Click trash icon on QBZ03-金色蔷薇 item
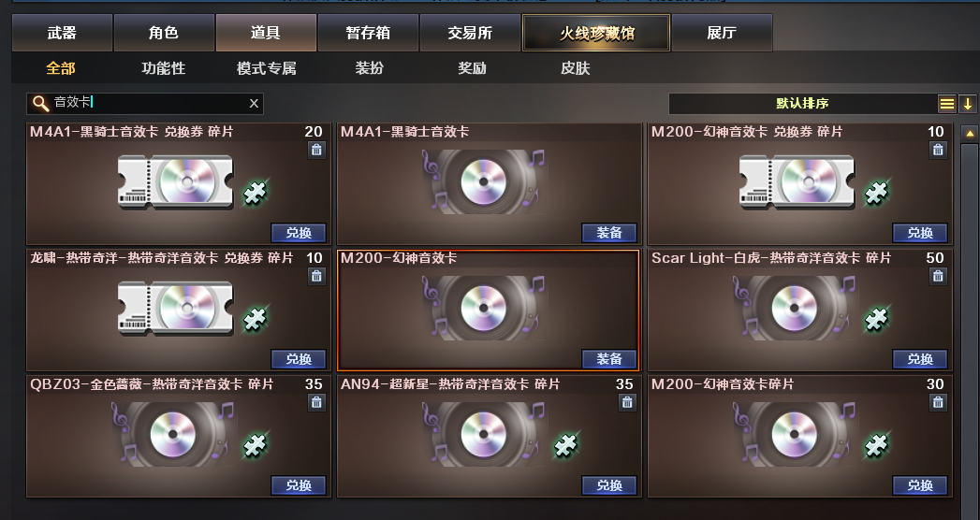 (x=316, y=402)
